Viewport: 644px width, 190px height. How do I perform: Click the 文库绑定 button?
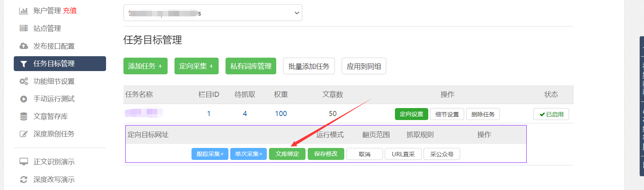[x=287, y=154]
